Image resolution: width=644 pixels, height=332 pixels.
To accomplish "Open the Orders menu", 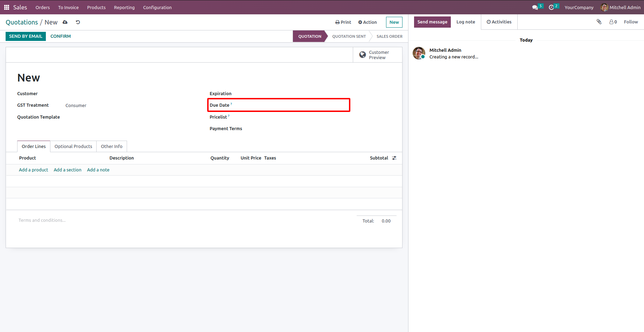I will click(x=43, y=7).
